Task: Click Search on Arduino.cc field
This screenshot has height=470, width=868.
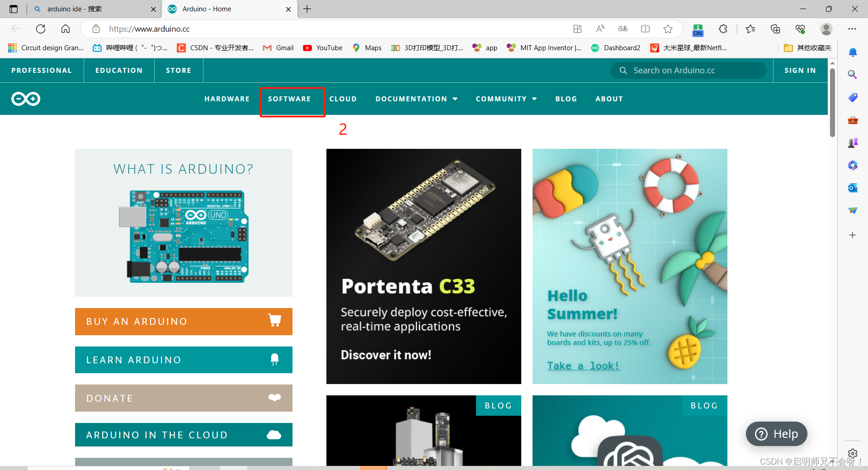Action: [688, 71]
